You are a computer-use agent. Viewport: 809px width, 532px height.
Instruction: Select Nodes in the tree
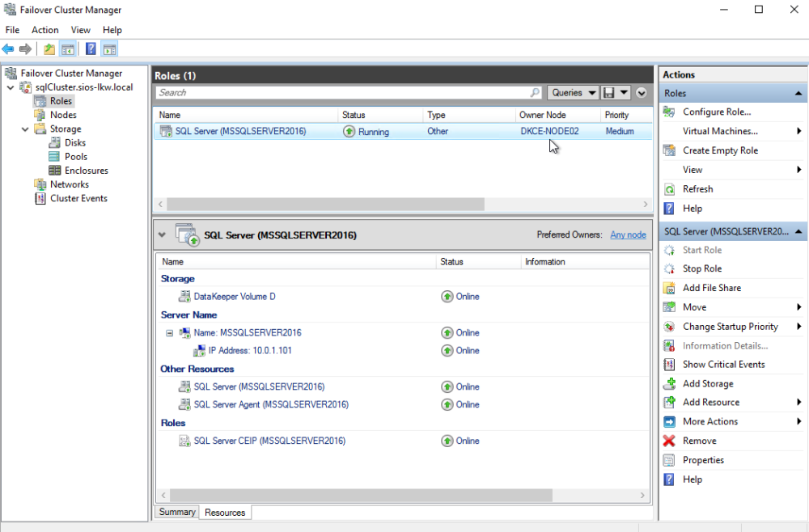[x=63, y=115]
